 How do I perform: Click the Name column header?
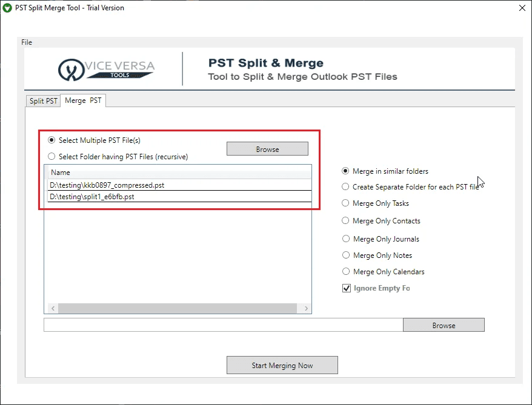tap(179, 172)
